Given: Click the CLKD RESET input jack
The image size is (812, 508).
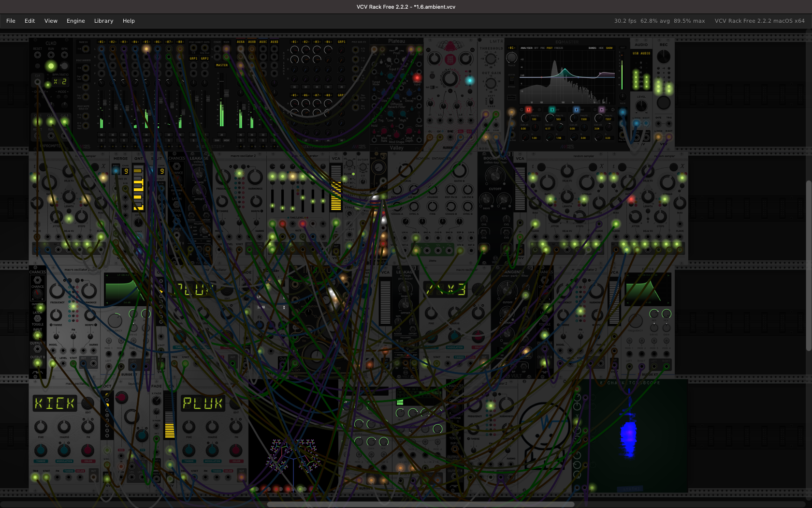Looking at the screenshot, I should point(37,55).
